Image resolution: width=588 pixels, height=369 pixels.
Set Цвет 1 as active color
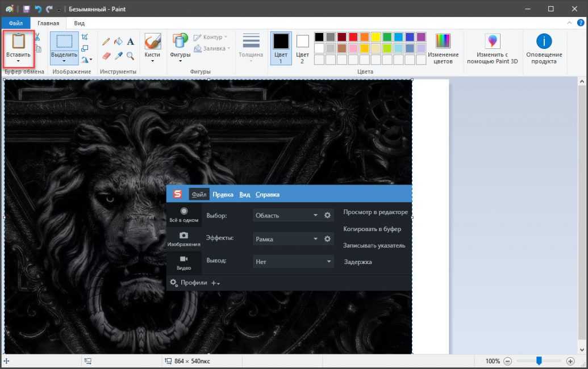click(281, 48)
